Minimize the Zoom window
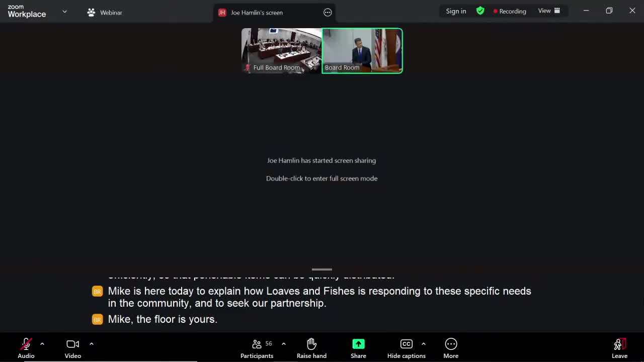644x362 pixels. [x=586, y=11]
